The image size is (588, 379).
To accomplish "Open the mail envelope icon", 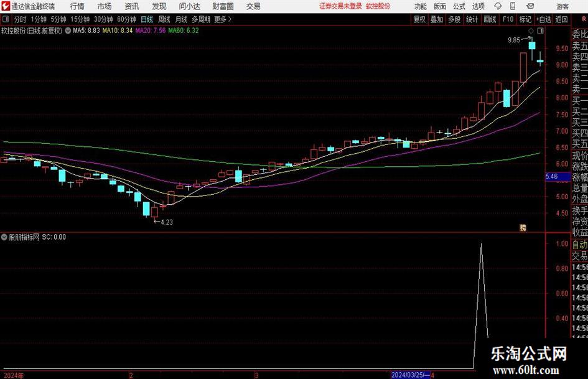I will [530, 6].
